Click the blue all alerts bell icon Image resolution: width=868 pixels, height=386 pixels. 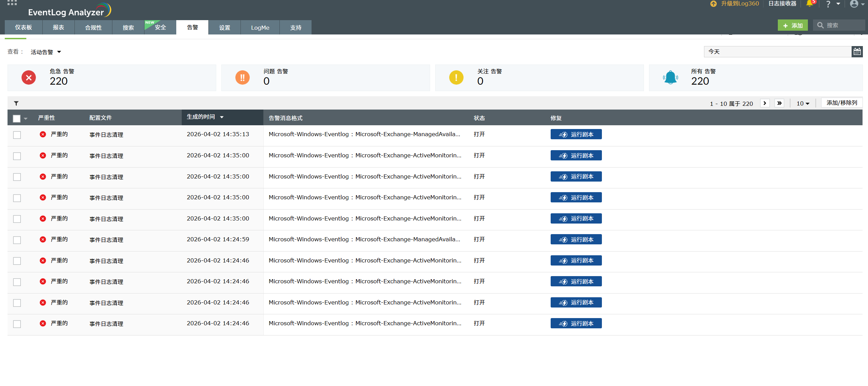pos(670,78)
